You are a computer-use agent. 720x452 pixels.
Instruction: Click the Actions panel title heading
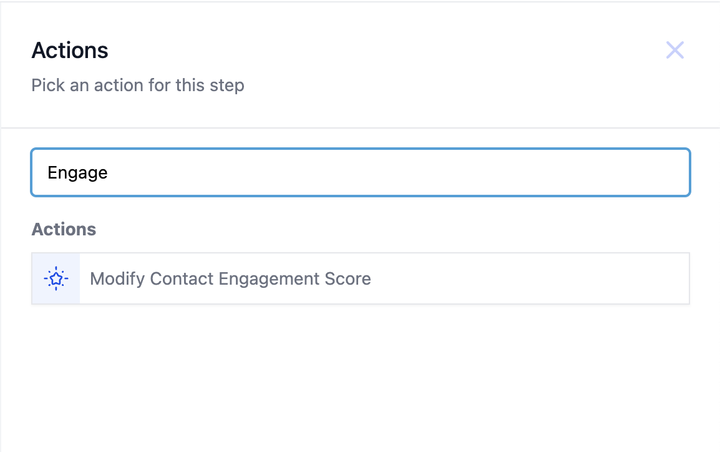(x=70, y=50)
